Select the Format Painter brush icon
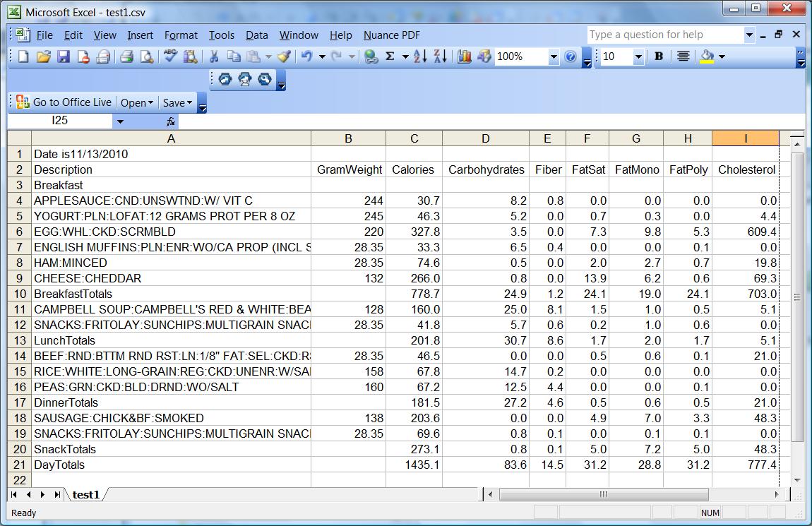Image resolution: width=812 pixels, height=526 pixels. click(284, 56)
